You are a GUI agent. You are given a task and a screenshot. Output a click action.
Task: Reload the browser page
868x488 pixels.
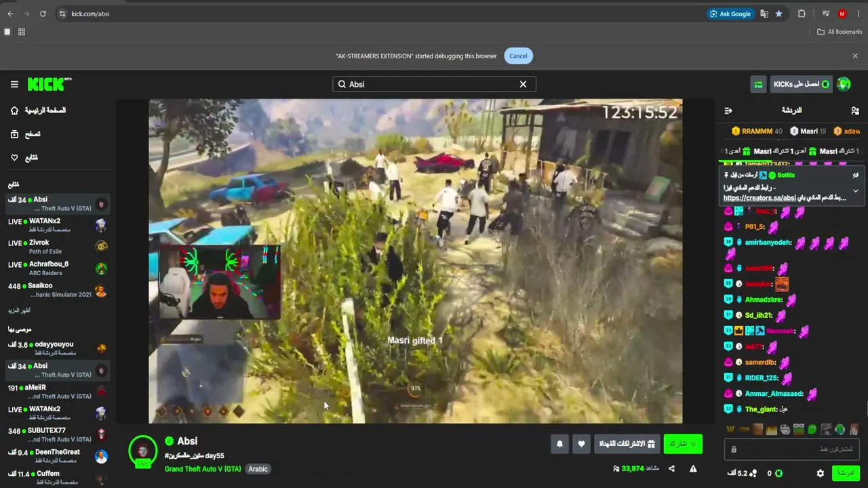(x=43, y=14)
